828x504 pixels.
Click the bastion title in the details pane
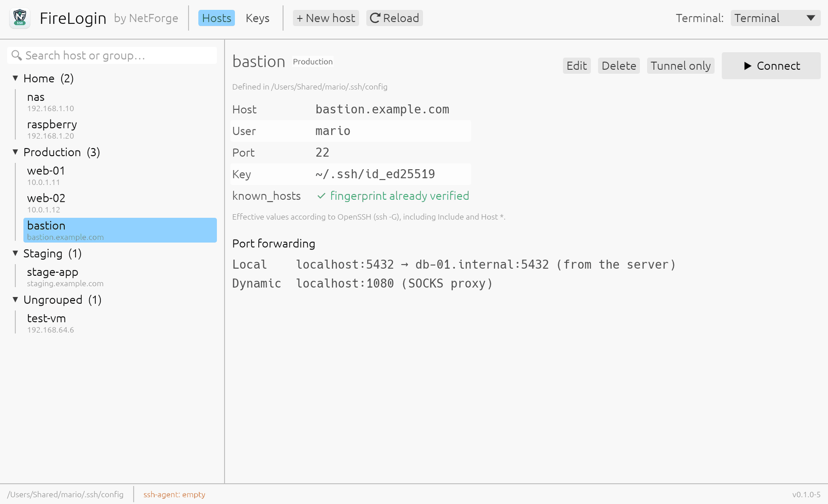click(x=259, y=62)
